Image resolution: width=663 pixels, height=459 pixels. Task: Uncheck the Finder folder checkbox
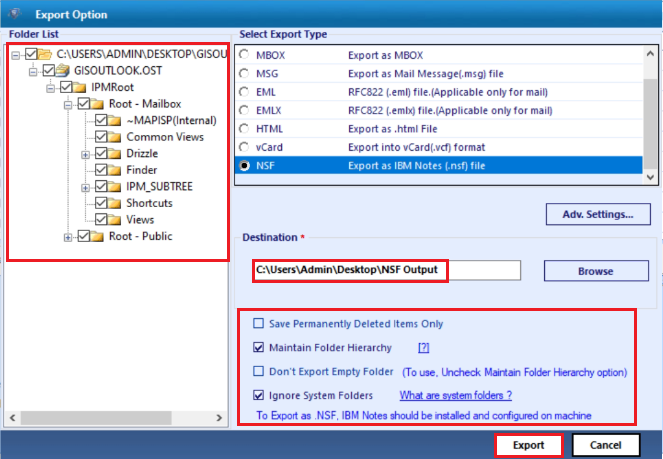coord(101,169)
